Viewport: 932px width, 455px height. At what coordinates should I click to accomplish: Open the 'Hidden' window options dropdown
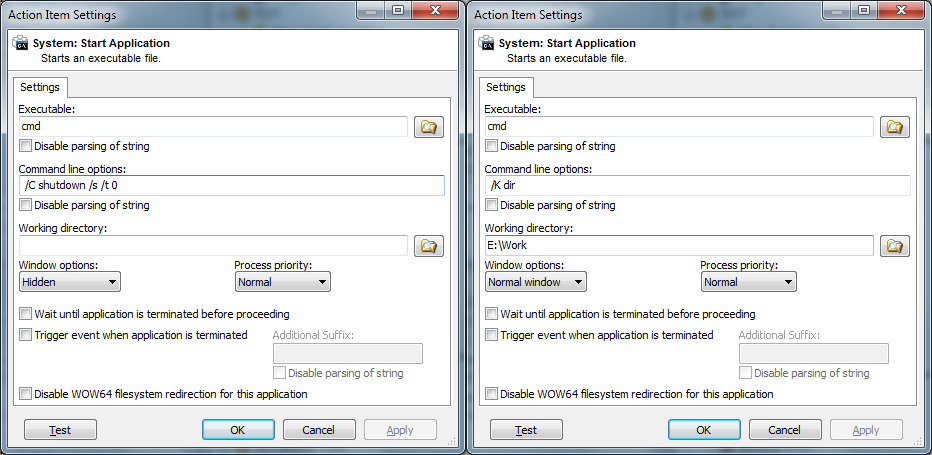(70, 282)
